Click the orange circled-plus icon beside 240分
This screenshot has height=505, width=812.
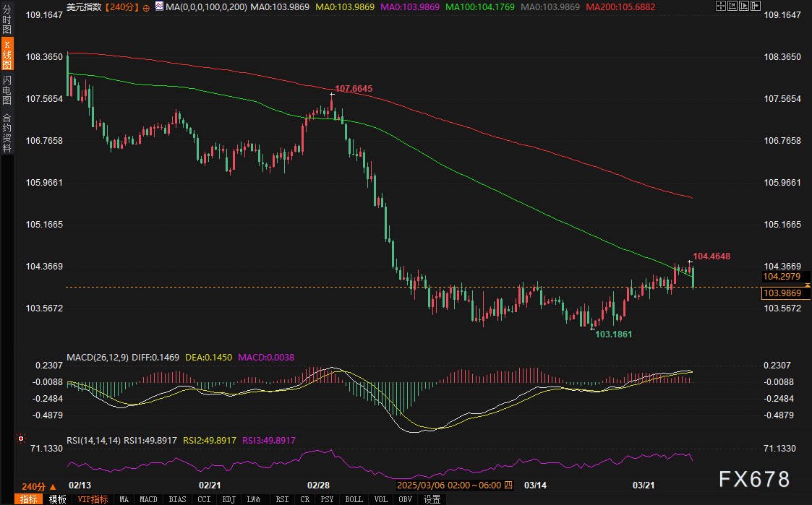tap(147, 7)
